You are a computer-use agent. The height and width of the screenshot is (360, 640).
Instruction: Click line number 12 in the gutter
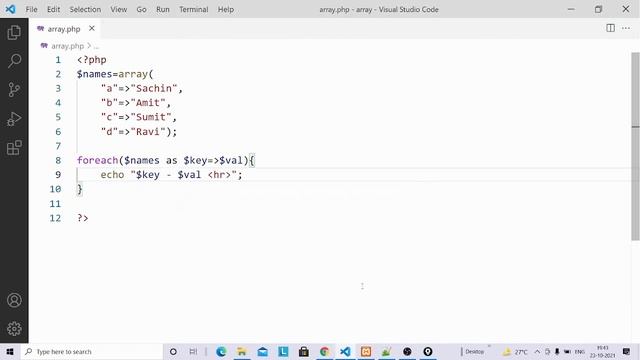(55, 218)
